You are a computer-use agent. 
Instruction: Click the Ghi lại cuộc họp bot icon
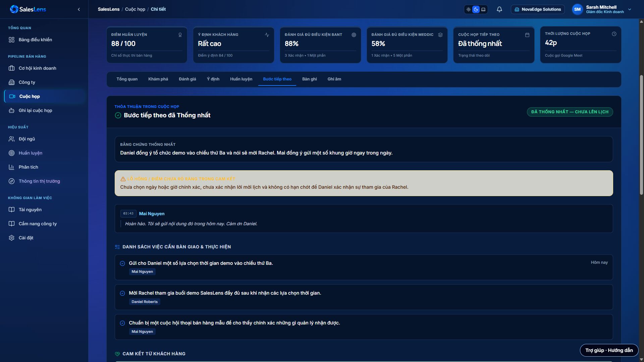tap(11, 110)
